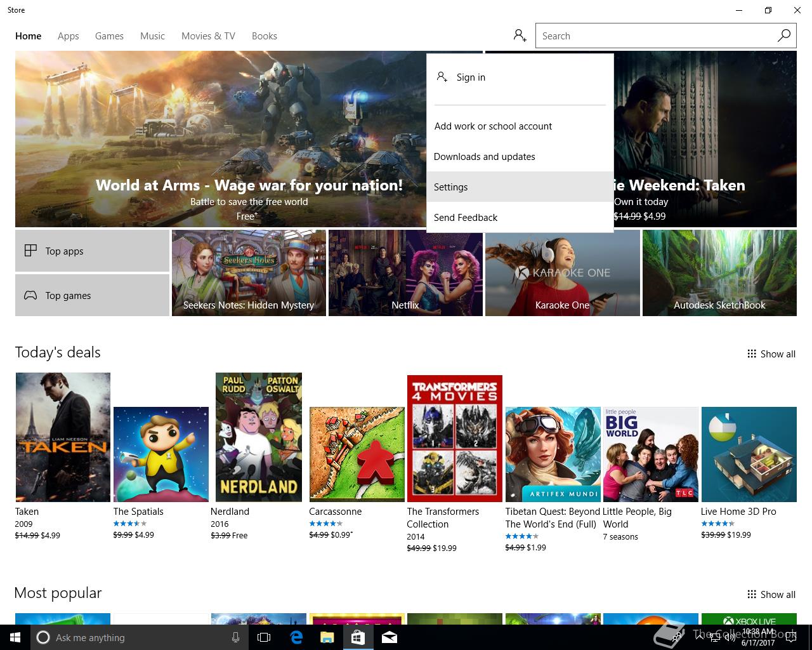
Task: Choose Add work or school account
Action: (520, 126)
